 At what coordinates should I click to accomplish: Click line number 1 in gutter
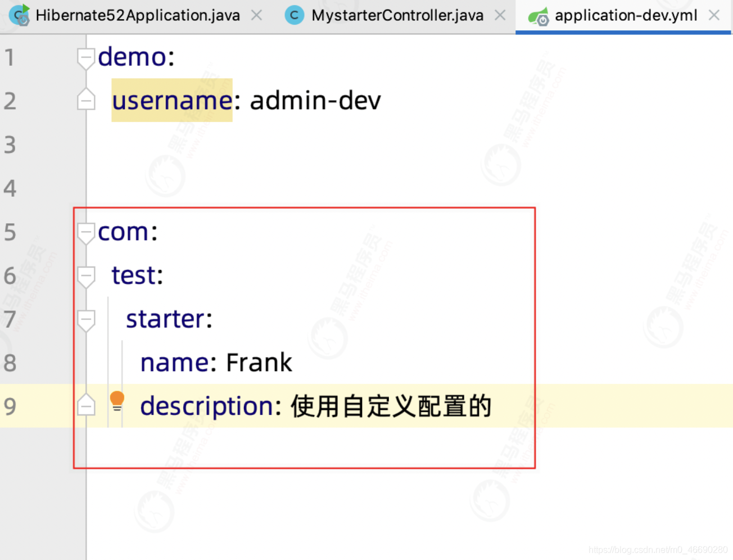[10, 57]
